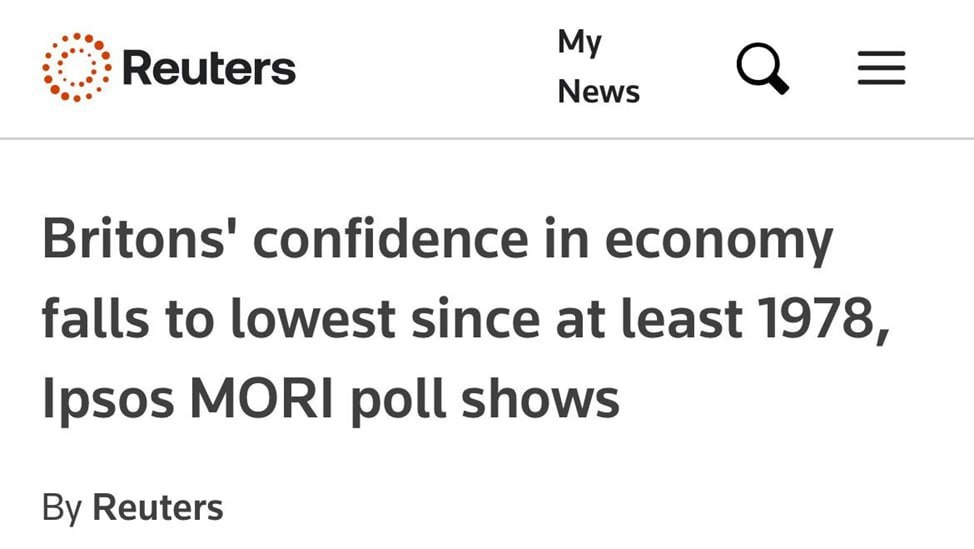
Task: Click the headline about Britons' confidence
Action: pyautogui.click(x=466, y=320)
